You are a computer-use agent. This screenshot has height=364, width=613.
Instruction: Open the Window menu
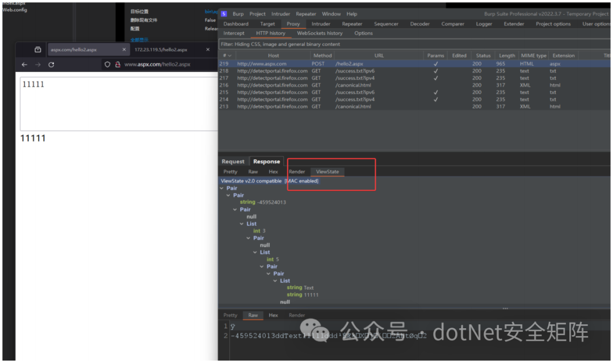pyautogui.click(x=331, y=14)
